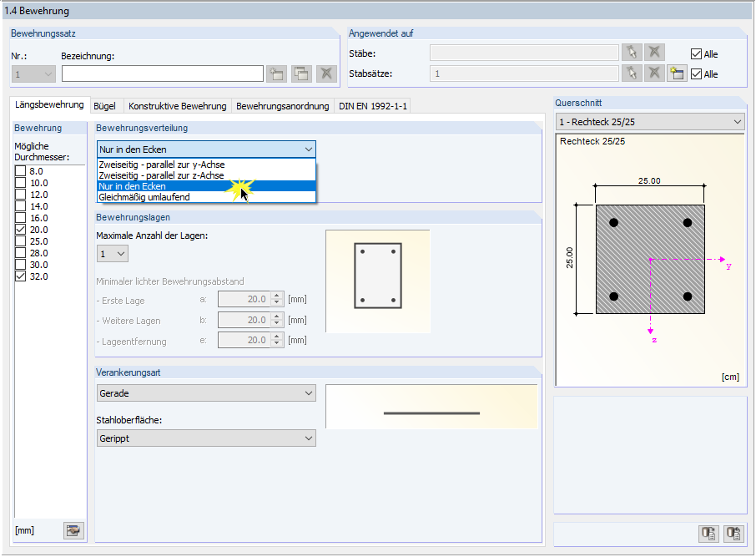Pick Stäbe graphically with the arrow icon
756x557 pixels.
632,52
